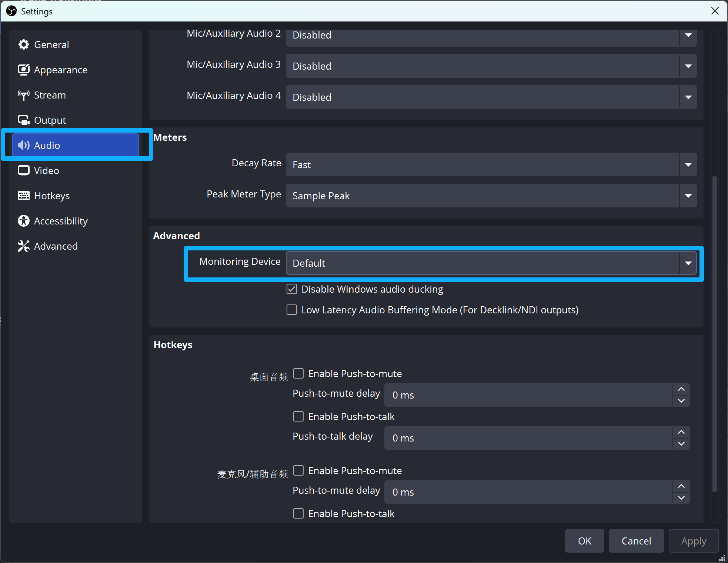Enable Push-to-mute for 麦克风/辅助音频
This screenshot has height=563, width=728.
pyautogui.click(x=298, y=470)
